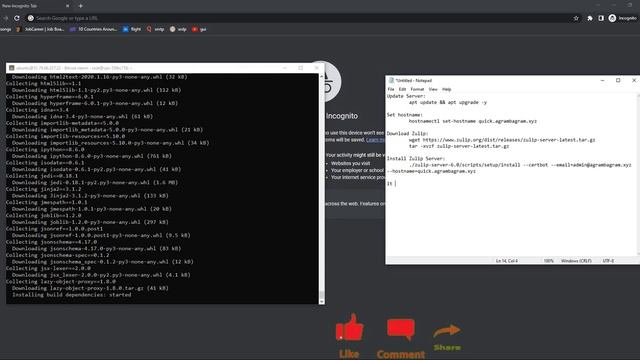640x360 pixels.
Task: Click the terminal window title bar icon
Action: (11, 68)
